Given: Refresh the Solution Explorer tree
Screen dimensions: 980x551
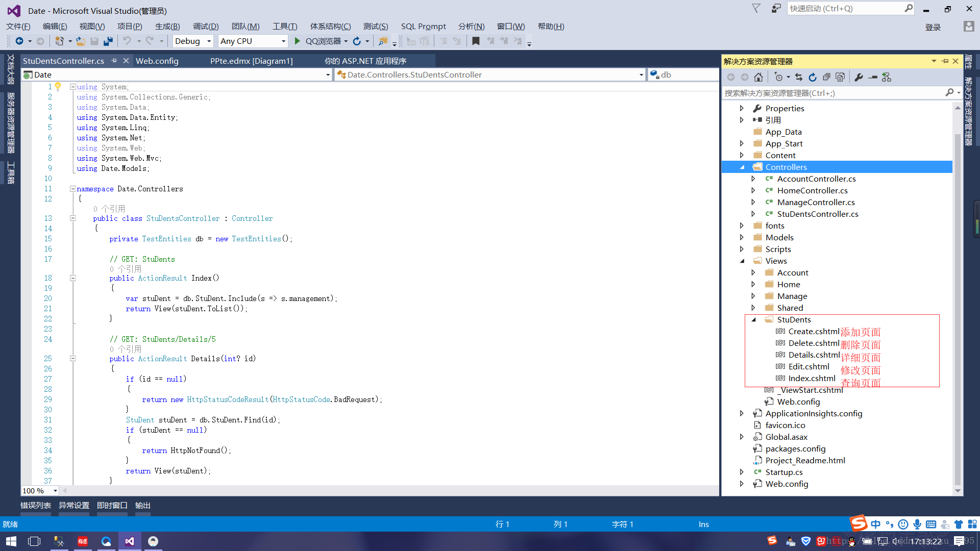Looking at the screenshot, I should pyautogui.click(x=813, y=78).
